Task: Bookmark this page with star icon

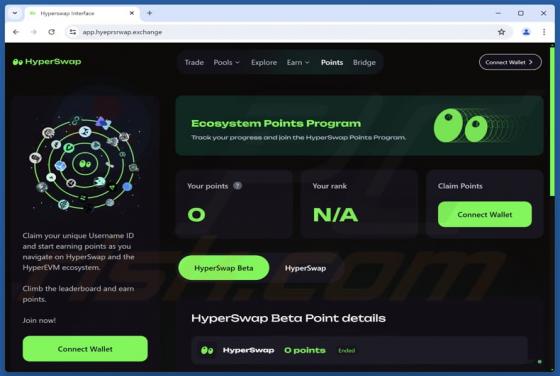Action: (x=501, y=32)
